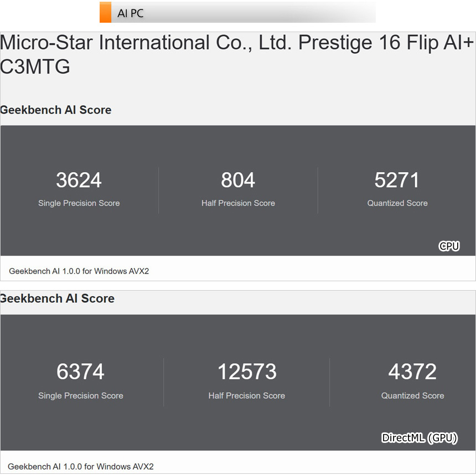Click Half Precision Score label under 12573
This screenshot has height=475, width=476.
click(246, 395)
